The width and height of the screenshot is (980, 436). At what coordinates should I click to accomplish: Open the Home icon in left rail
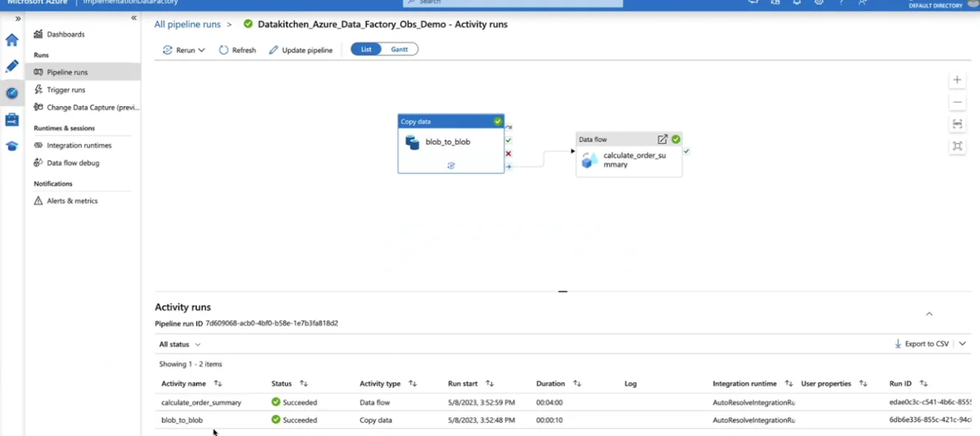11,40
